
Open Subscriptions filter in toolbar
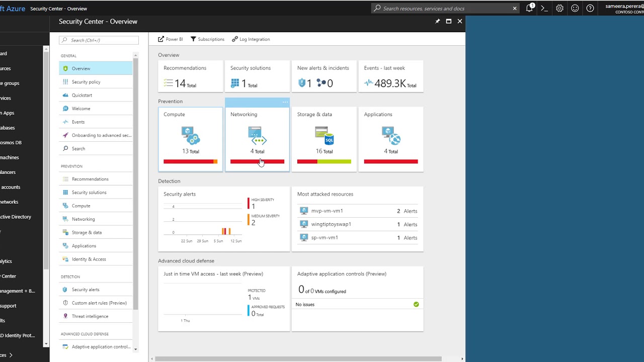207,39
